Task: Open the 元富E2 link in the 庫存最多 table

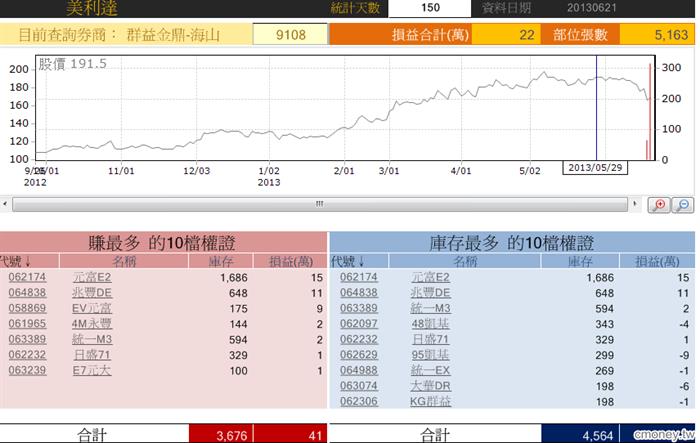Action: click(430, 277)
